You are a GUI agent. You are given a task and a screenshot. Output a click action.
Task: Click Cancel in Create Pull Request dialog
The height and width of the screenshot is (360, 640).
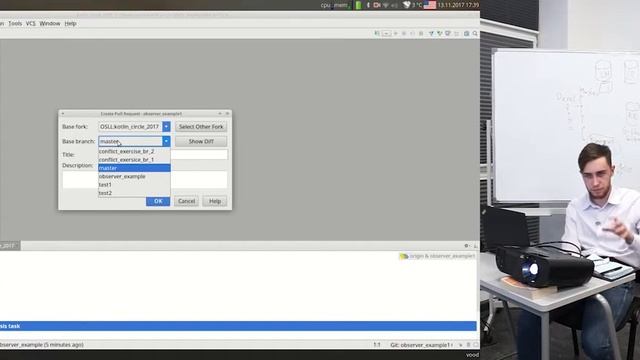click(186, 201)
